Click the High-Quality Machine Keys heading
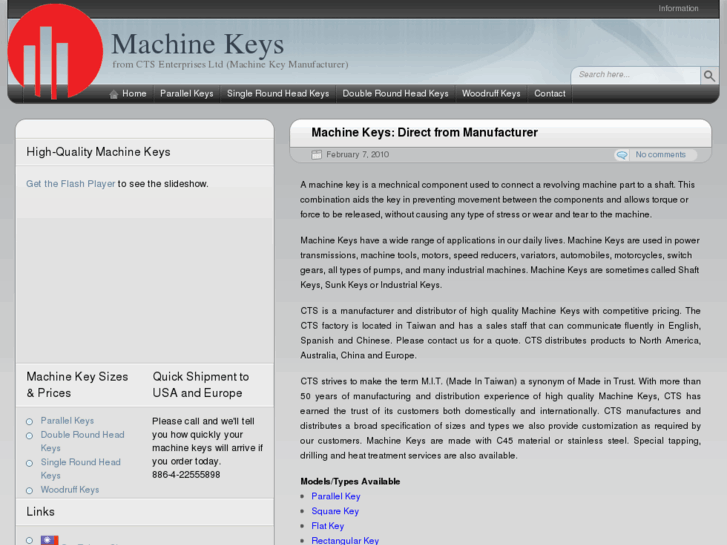This screenshot has height=545, width=727. pos(98,152)
